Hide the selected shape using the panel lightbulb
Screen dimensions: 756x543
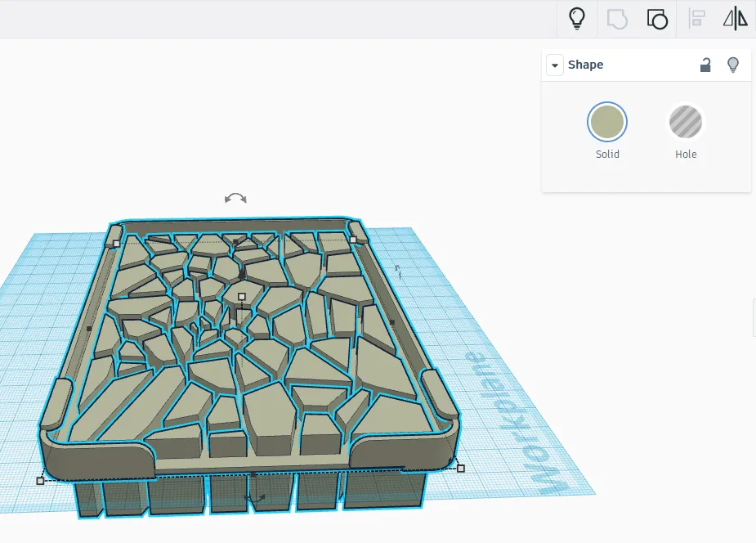733,65
